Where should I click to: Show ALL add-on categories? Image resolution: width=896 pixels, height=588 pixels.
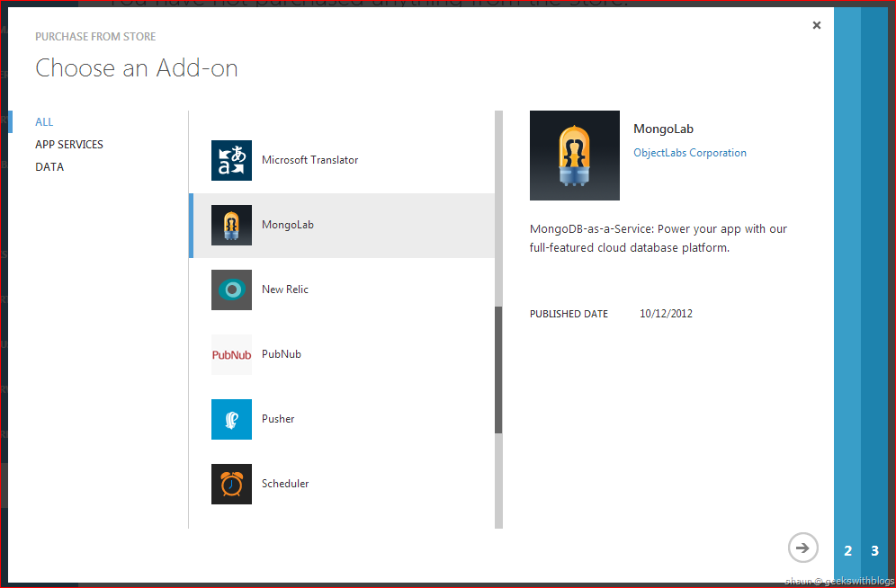click(x=44, y=121)
